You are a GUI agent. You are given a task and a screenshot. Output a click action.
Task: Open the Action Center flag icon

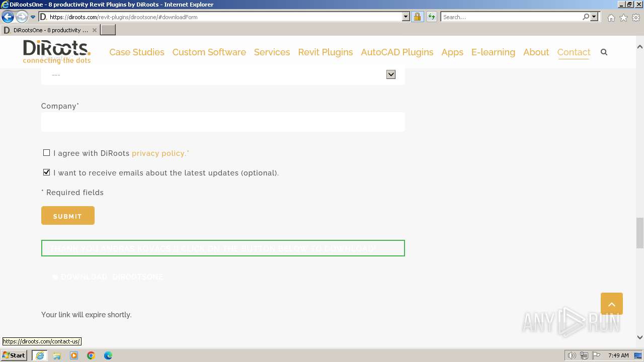(596, 355)
